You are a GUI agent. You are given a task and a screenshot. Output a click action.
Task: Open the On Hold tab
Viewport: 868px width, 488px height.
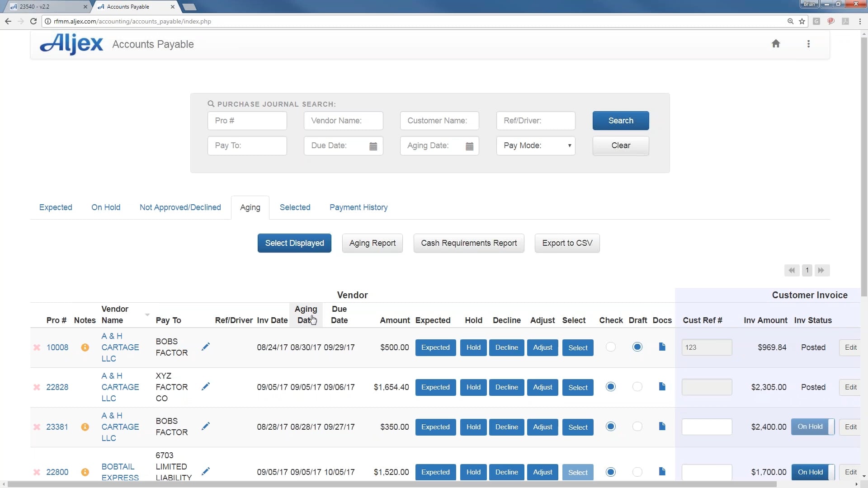tap(105, 207)
